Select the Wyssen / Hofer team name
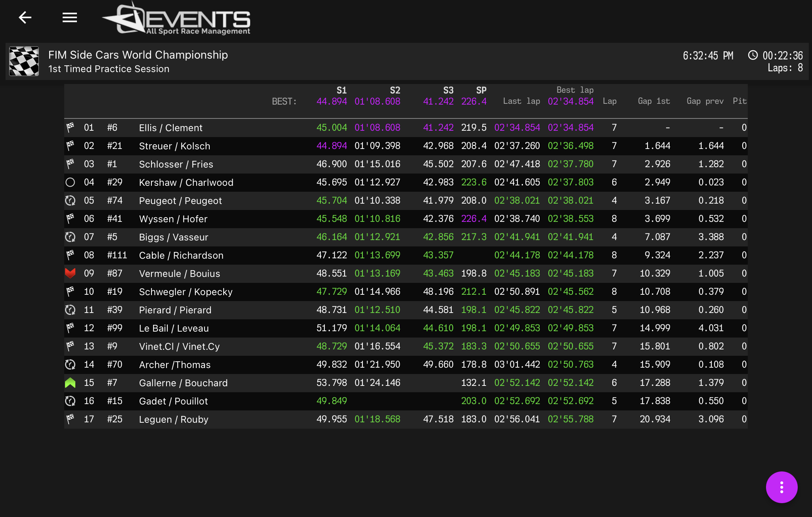The width and height of the screenshot is (812, 517). tap(173, 219)
